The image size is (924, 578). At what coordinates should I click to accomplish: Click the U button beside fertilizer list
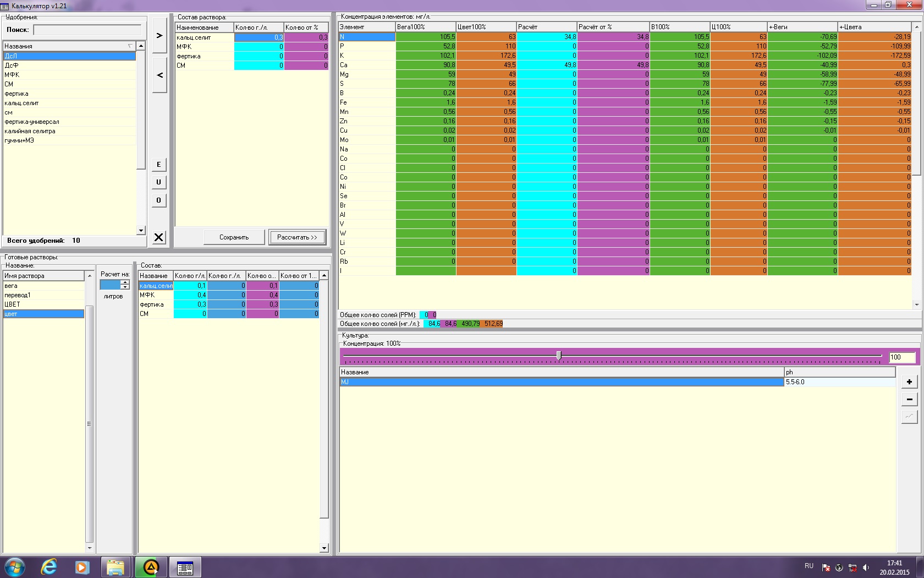pyautogui.click(x=159, y=182)
